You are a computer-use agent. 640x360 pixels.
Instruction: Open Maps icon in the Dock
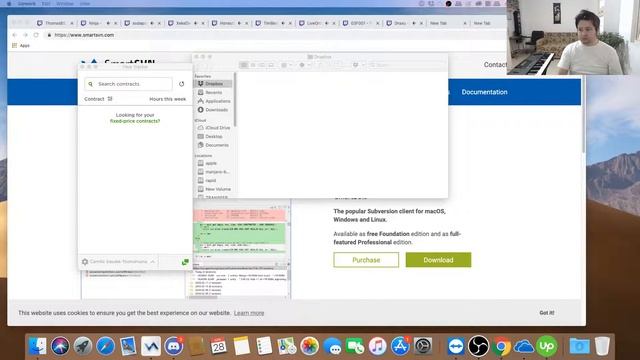tap(287, 346)
